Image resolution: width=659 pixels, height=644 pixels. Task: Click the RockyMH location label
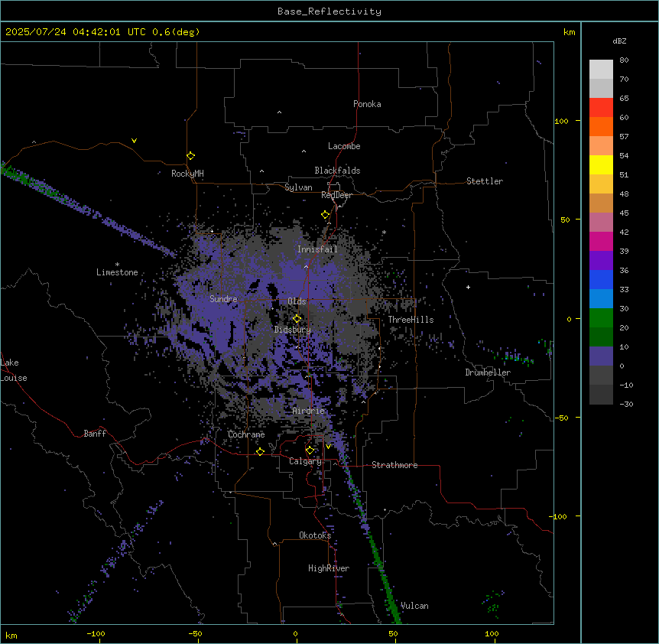[187, 174]
